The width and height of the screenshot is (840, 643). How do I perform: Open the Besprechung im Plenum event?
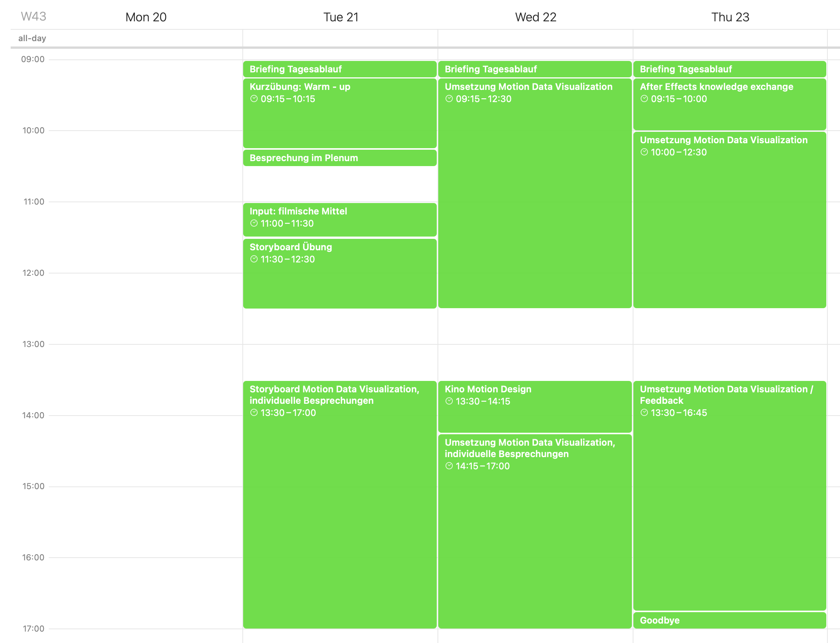tap(340, 158)
